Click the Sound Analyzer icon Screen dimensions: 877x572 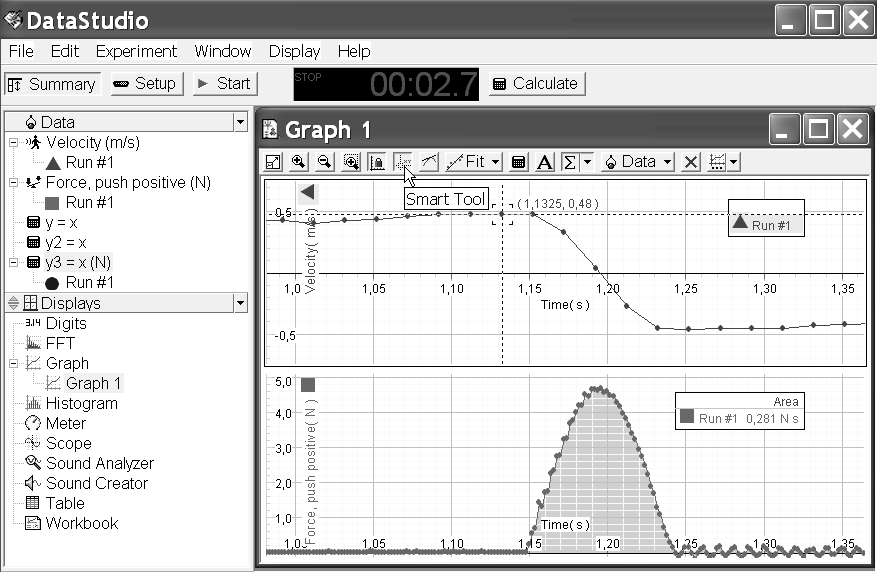coord(34,462)
